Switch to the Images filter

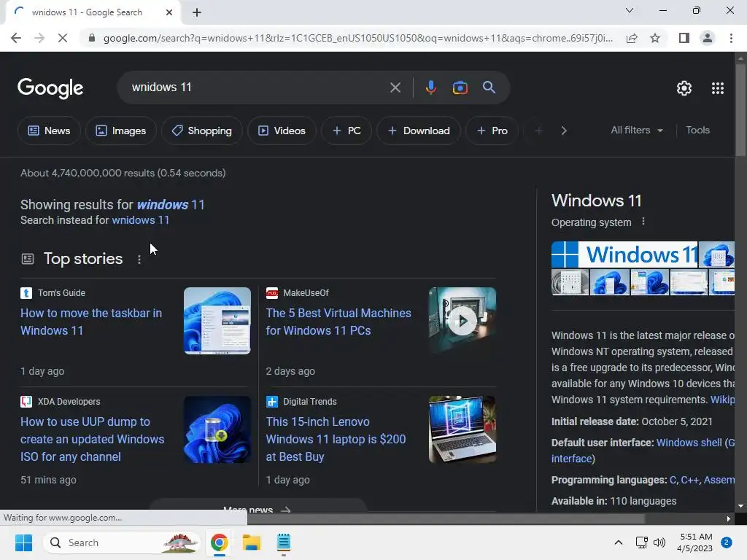[121, 131]
